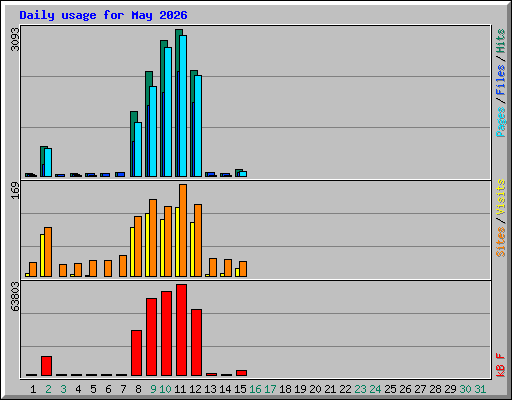Click the cyan pages bar for day 9

point(153,132)
